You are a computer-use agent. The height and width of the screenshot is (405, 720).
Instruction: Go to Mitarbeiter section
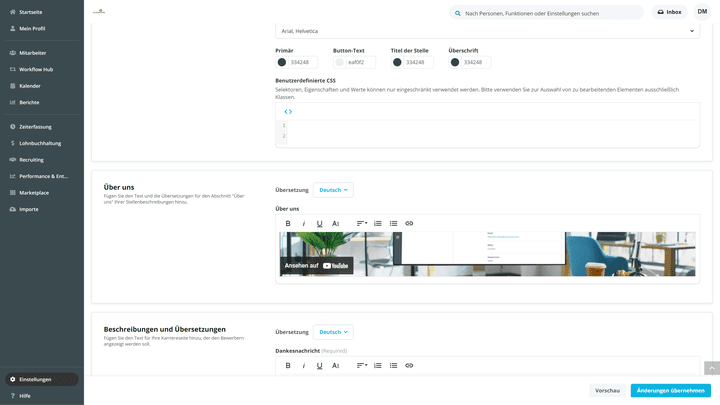coord(32,53)
